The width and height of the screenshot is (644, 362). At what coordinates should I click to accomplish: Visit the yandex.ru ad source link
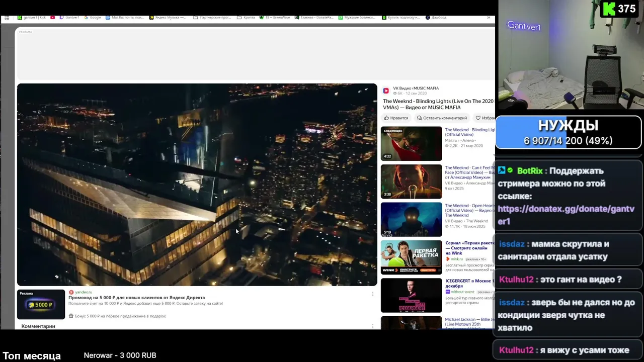[84, 292]
